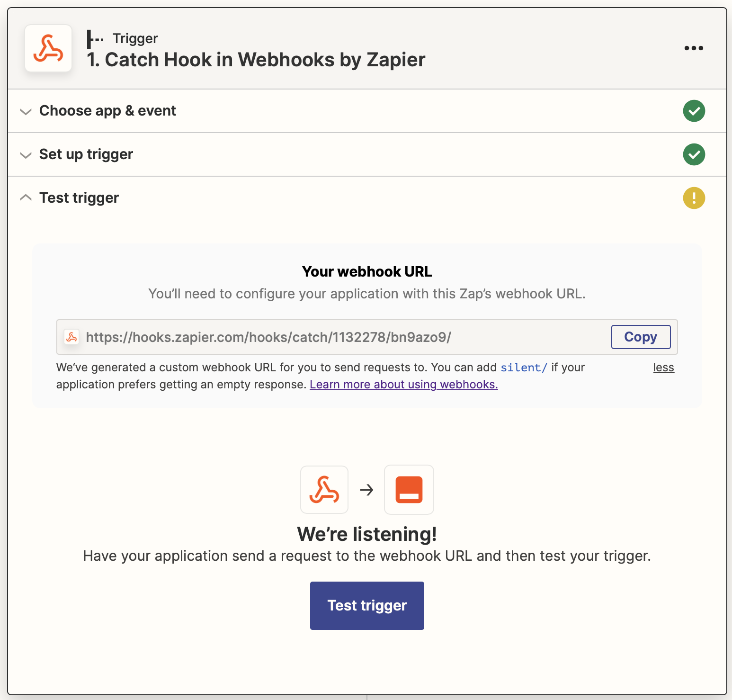The image size is (732, 700).
Task: Click the blue Test trigger button
Action: point(367,605)
